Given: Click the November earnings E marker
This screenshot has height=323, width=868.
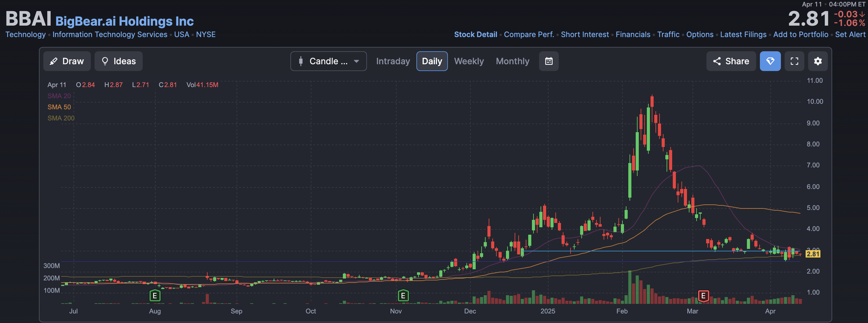Looking at the screenshot, I should [403, 296].
